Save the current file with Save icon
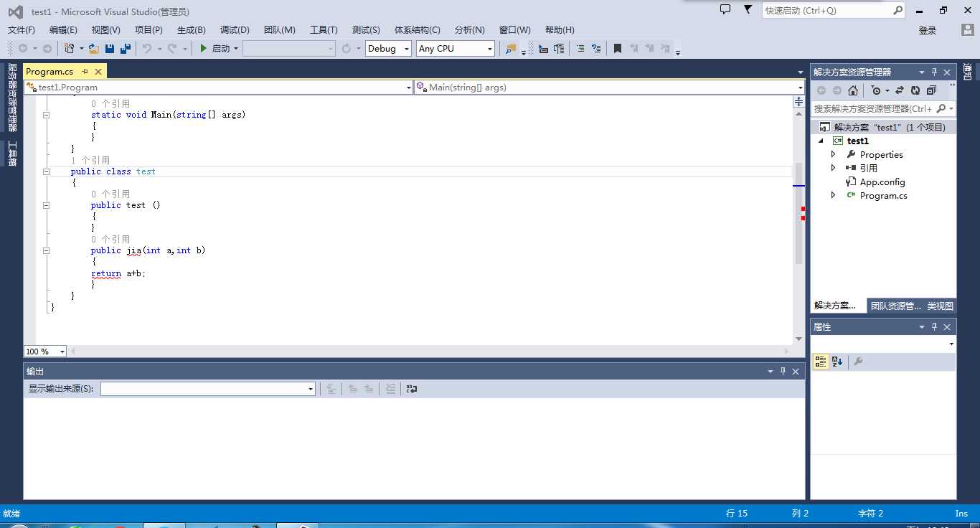This screenshot has height=528, width=980. pyautogui.click(x=110, y=49)
